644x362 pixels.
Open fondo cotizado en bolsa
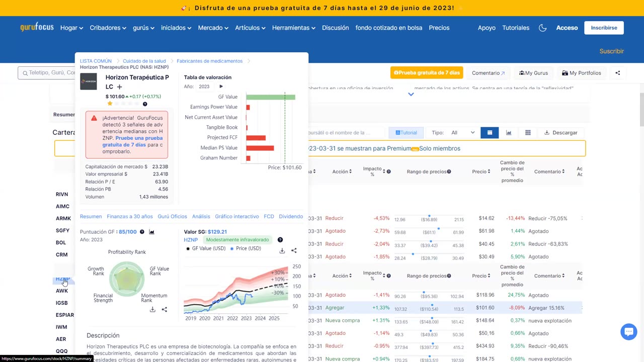coord(389,28)
